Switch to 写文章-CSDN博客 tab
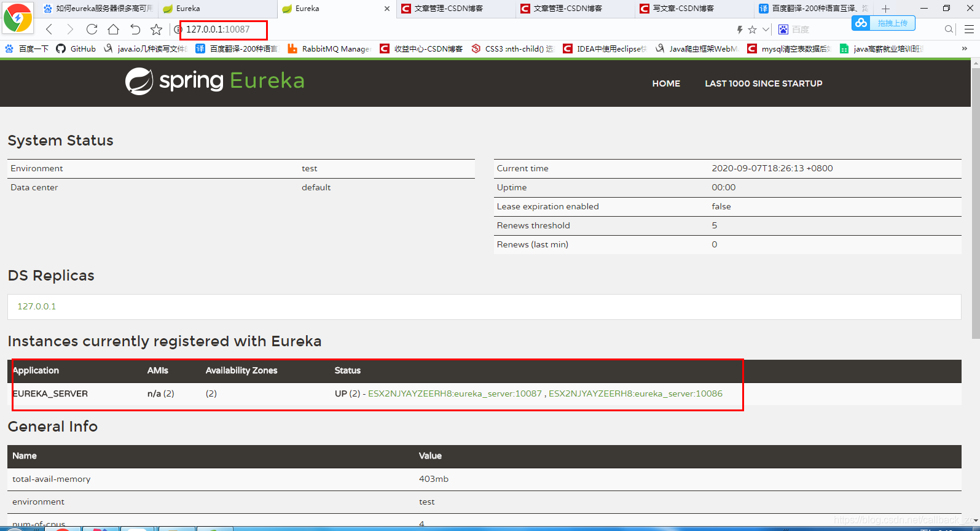 (694, 9)
